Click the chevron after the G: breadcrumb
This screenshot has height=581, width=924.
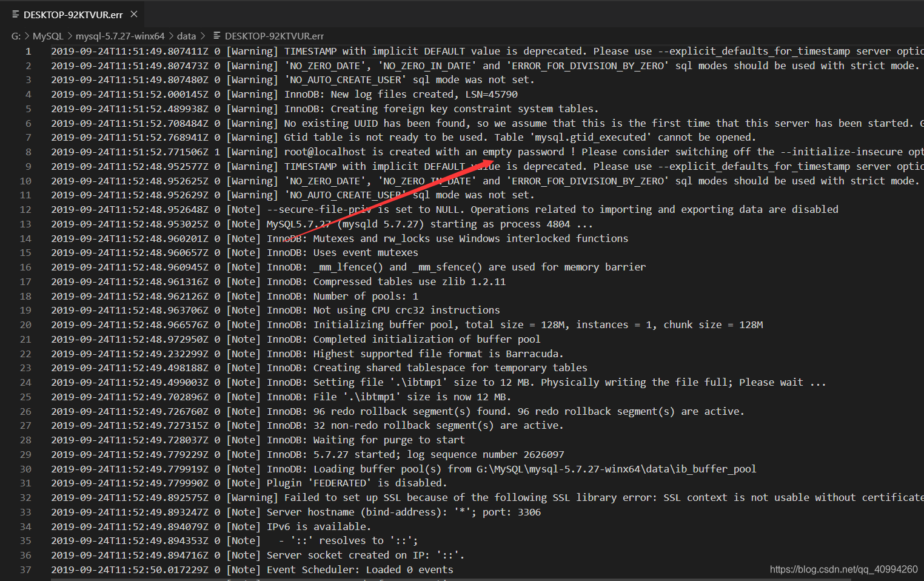(x=27, y=36)
